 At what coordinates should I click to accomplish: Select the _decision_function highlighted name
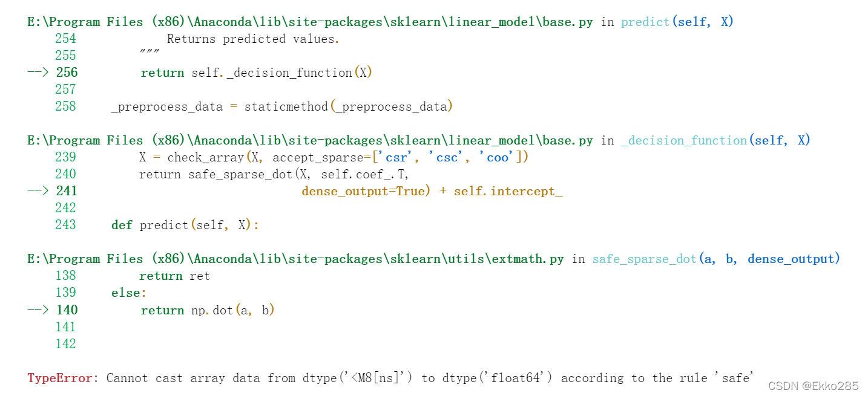click(683, 140)
